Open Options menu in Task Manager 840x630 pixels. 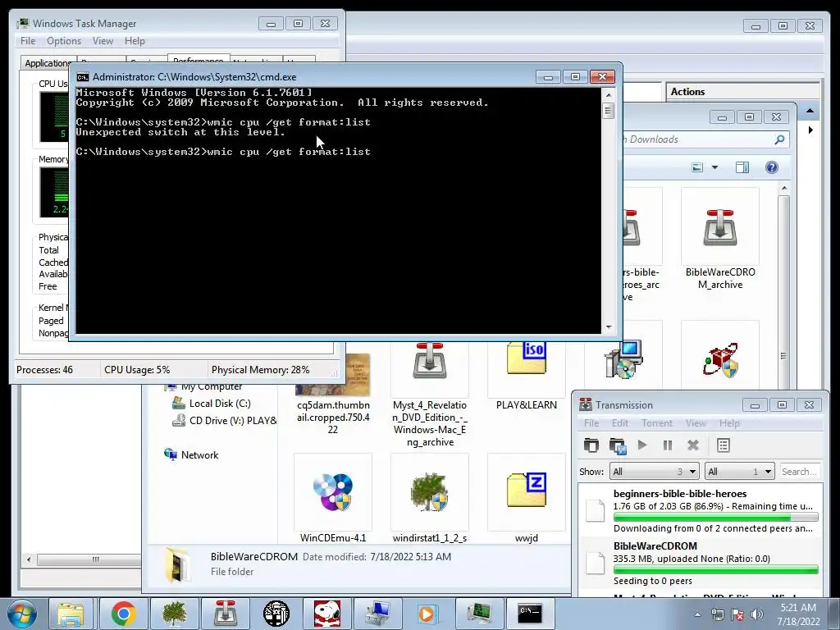click(x=64, y=41)
